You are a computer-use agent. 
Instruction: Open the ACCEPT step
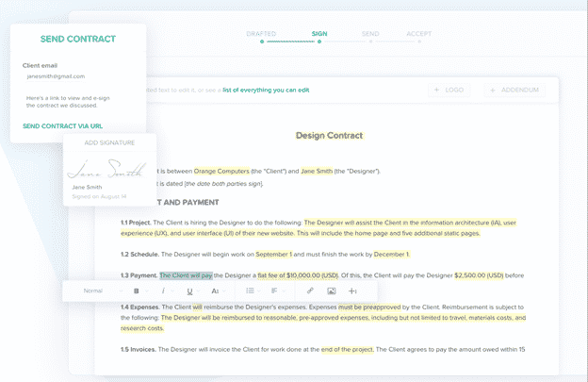pyautogui.click(x=419, y=34)
